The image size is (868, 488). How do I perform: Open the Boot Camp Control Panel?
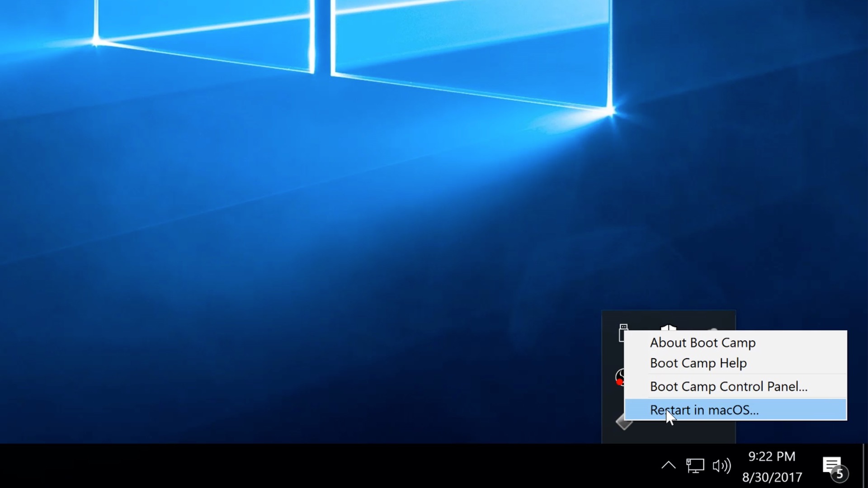coord(729,386)
